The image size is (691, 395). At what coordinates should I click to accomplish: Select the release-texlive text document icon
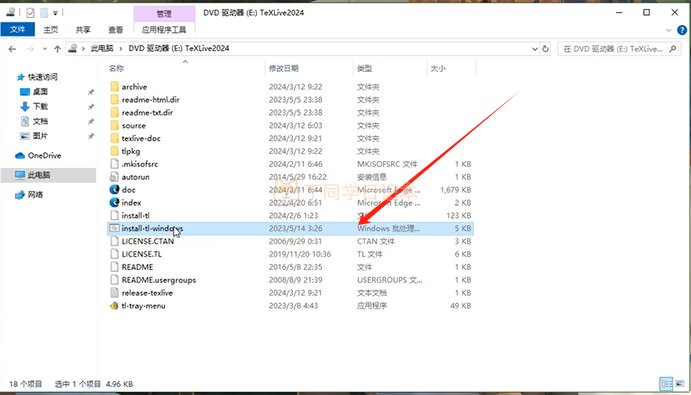tap(115, 293)
